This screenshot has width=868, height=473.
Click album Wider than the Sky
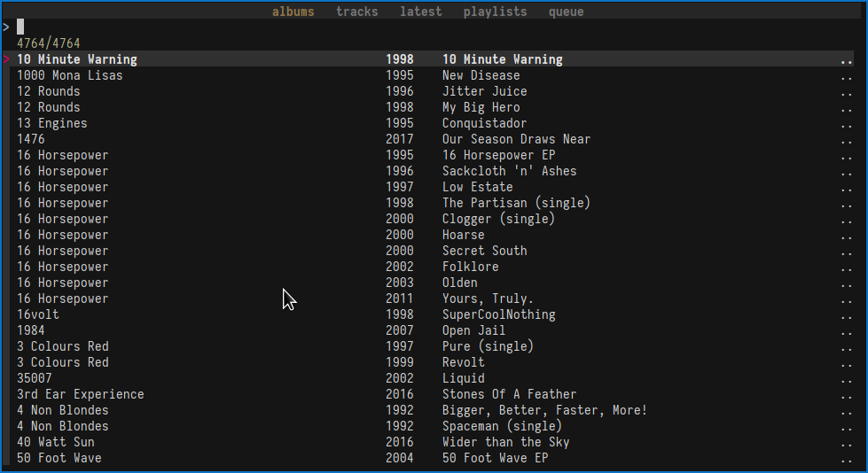click(505, 443)
